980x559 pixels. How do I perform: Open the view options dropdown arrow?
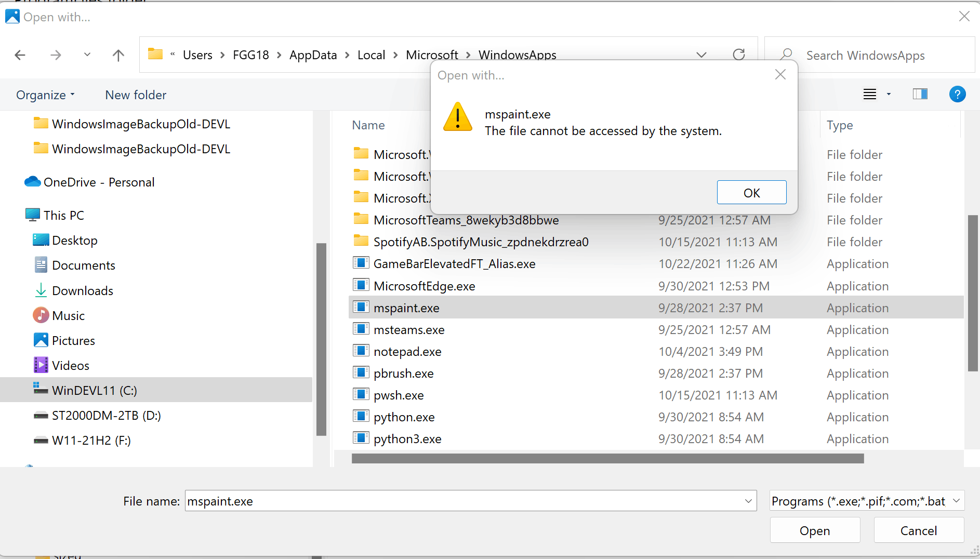[x=889, y=95]
